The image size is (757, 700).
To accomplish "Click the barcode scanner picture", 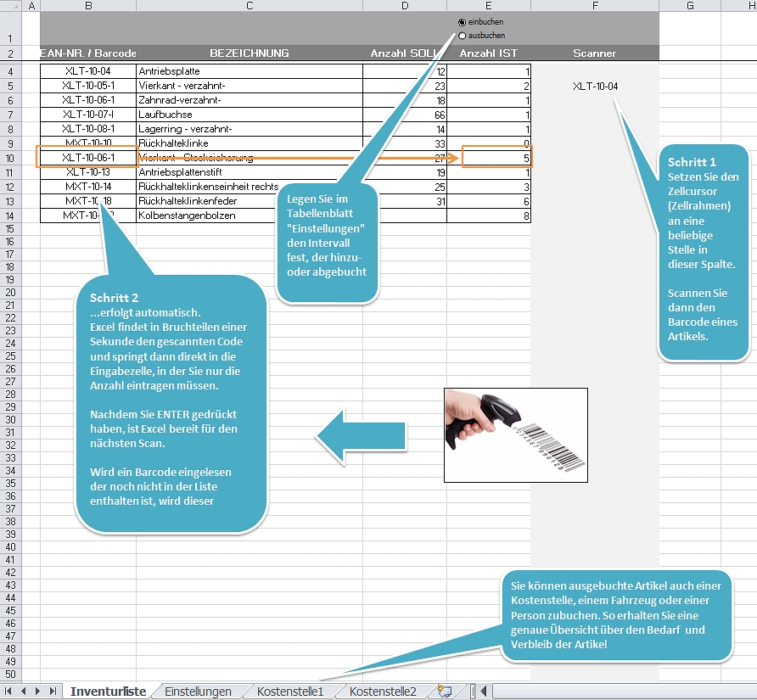I will click(515, 434).
